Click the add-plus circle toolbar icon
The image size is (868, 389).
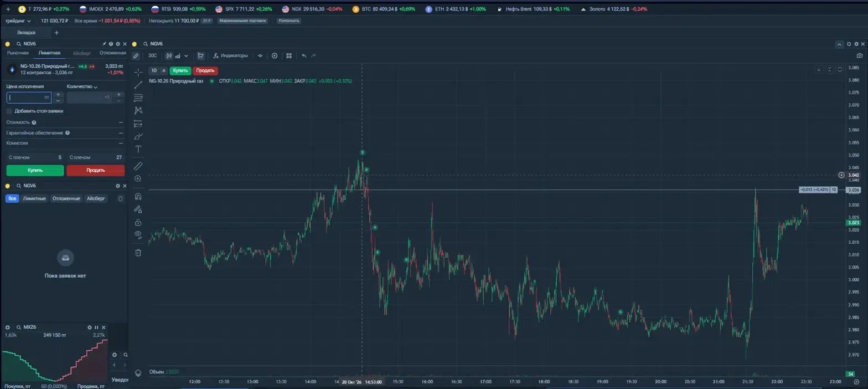pos(274,55)
